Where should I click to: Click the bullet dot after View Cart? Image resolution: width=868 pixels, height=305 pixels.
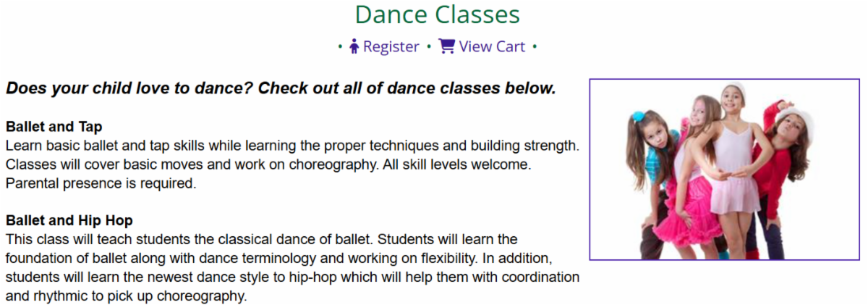(535, 47)
